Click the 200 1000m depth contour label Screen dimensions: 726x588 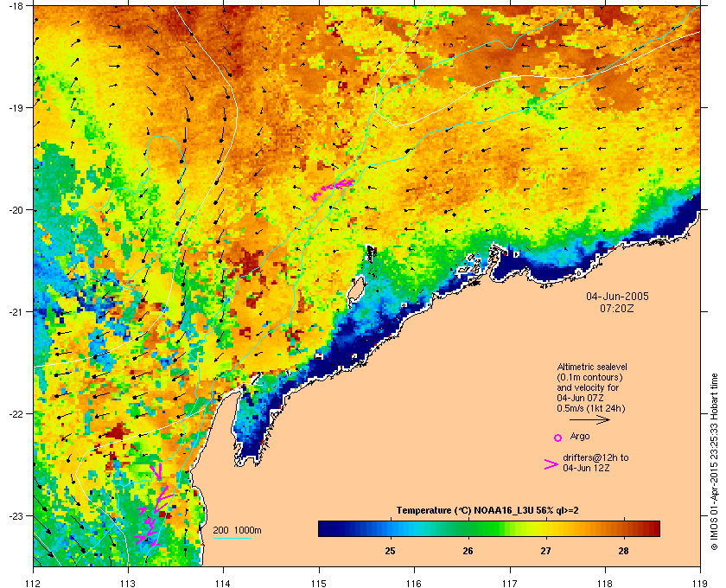click(237, 530)
